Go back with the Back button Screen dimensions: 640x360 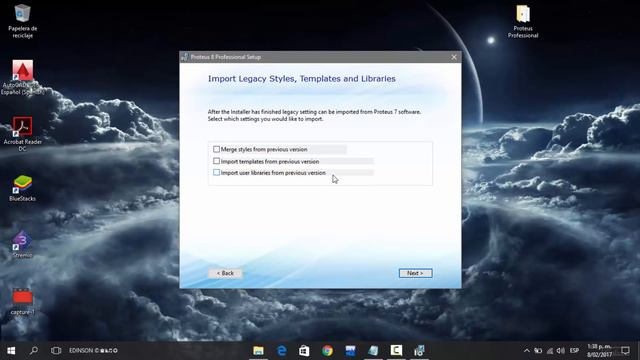coord(225,273)
